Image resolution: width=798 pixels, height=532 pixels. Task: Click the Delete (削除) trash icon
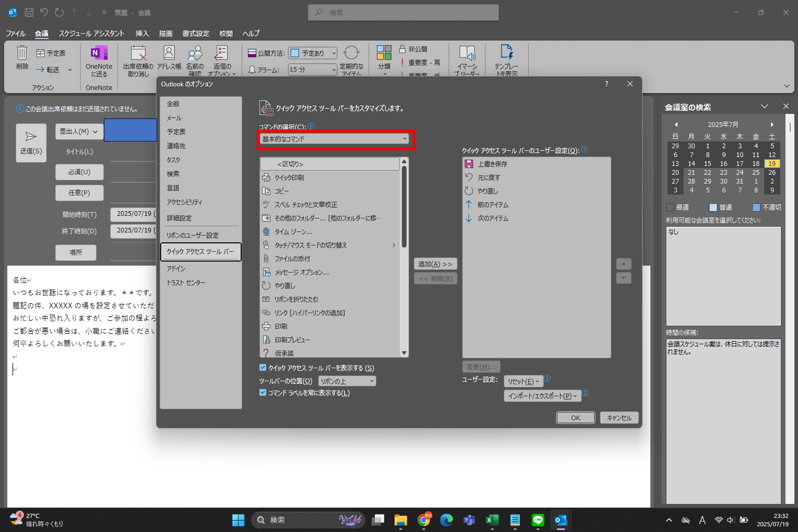coord(22,53)
